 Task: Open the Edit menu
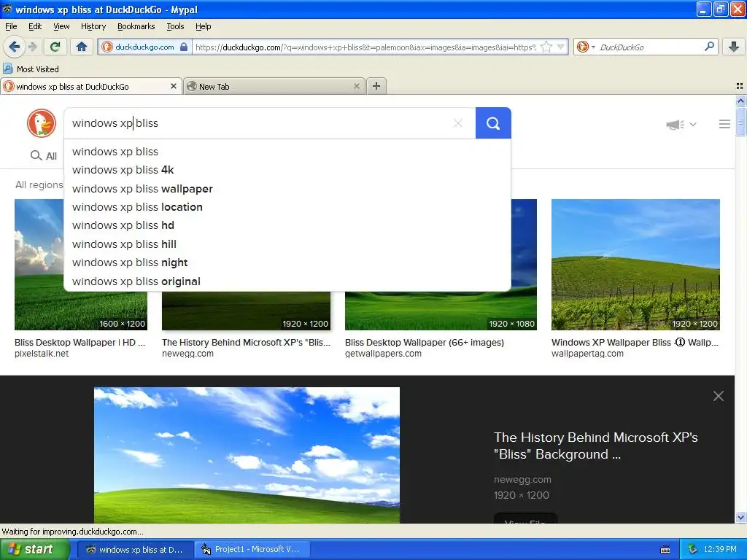click(x=35, y=26)
